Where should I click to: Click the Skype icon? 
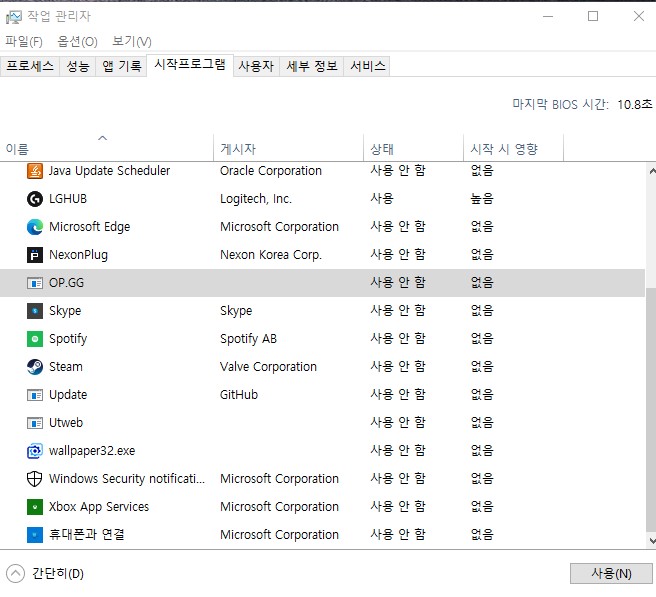35,311
